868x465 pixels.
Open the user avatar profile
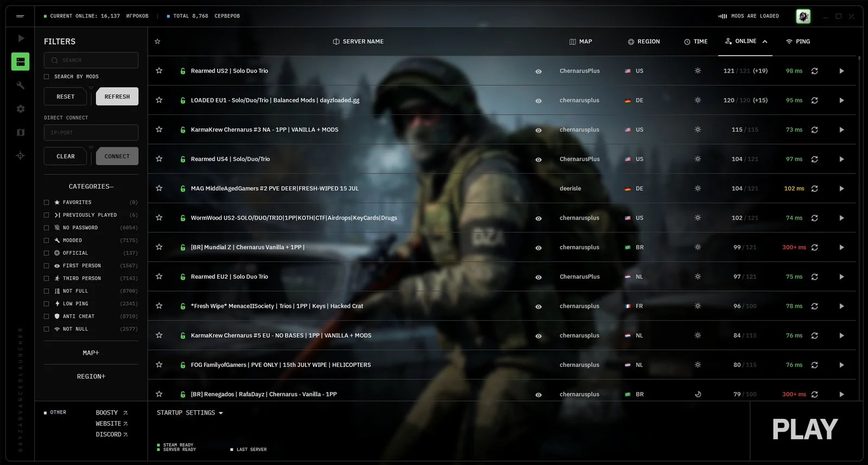(x=803, y=16)
